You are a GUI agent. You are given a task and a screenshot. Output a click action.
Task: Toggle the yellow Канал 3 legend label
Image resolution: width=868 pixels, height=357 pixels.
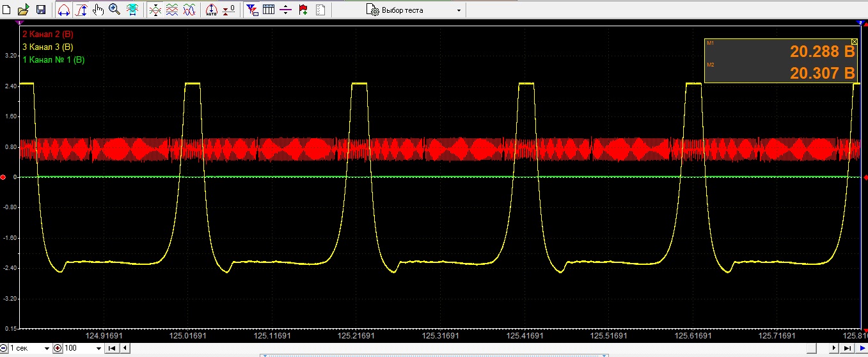click(48, 47)
